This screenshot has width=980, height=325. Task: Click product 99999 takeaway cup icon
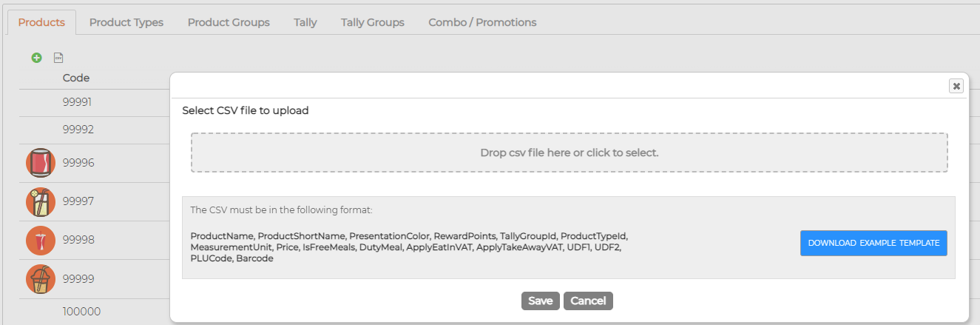pyautogui.click(x=41, y=279)
